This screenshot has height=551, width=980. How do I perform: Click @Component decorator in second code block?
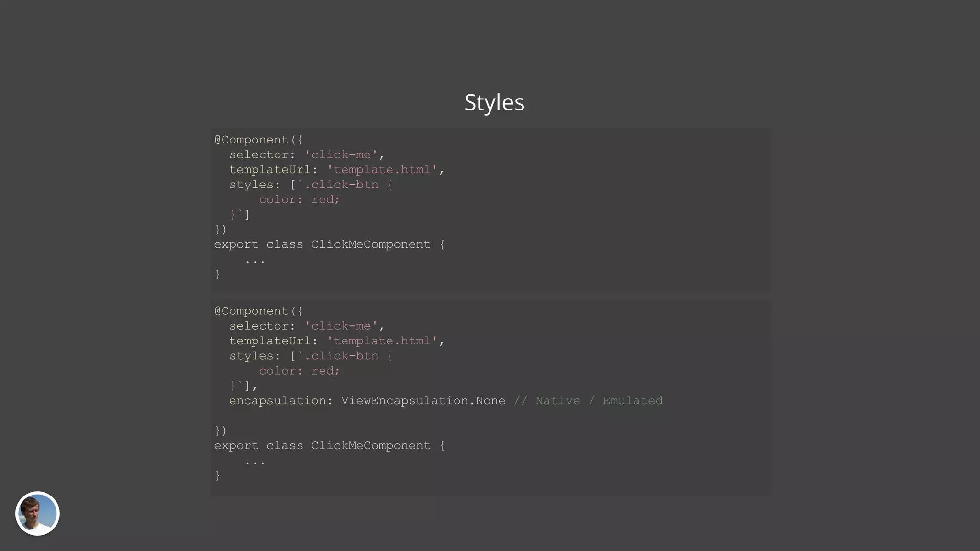pyautogui.click(x=251, y=311)
